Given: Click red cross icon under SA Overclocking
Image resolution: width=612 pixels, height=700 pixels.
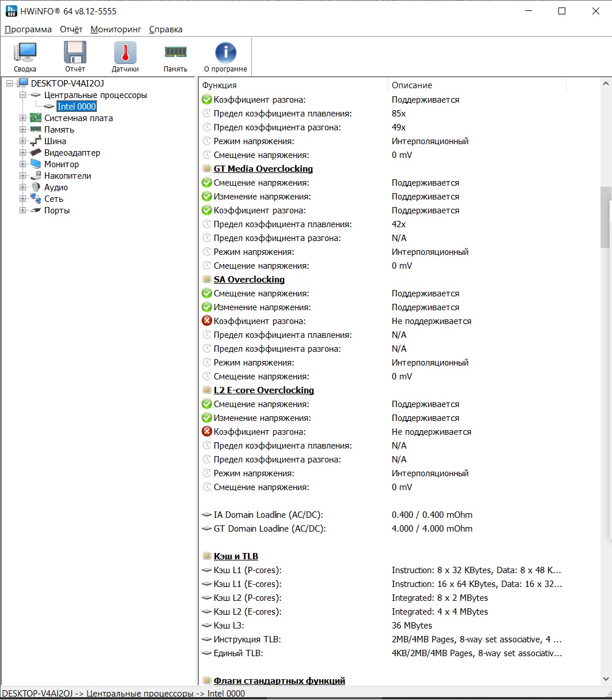Looking at the screenshot, I should pos(207,321).
